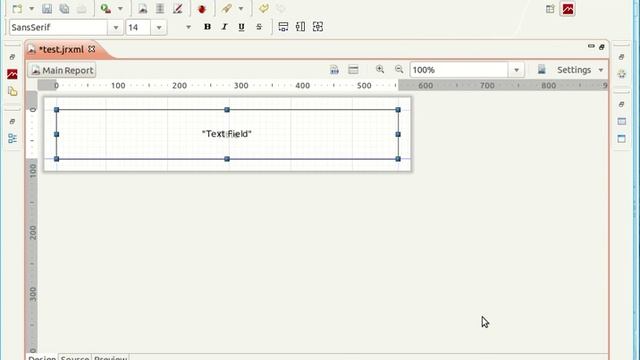
Task: Click the red bug debug icon
Action: point(202,9)
